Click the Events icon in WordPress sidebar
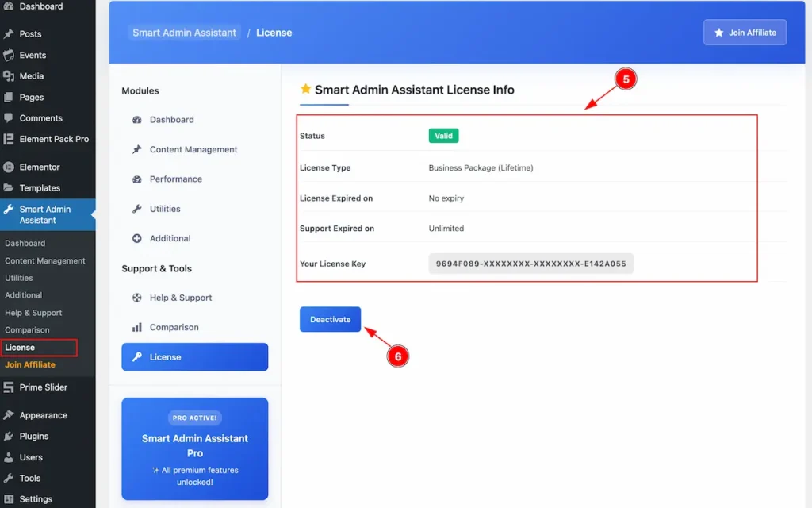812x508 pixels. pos(8,55)
